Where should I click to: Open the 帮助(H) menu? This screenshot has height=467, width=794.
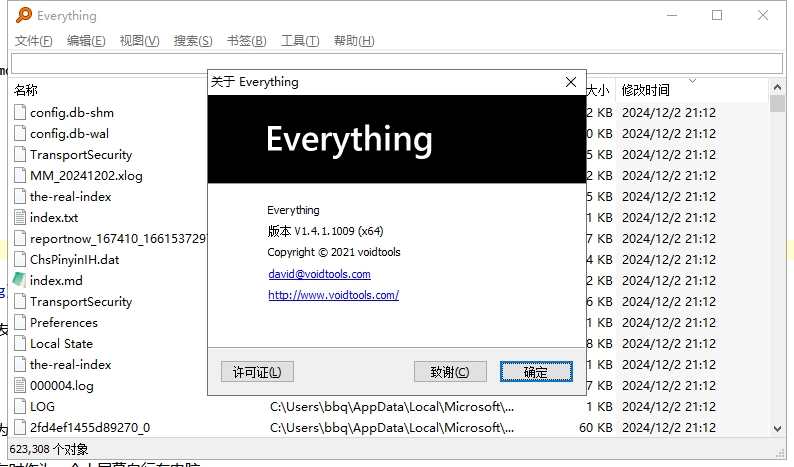point(354,41)
